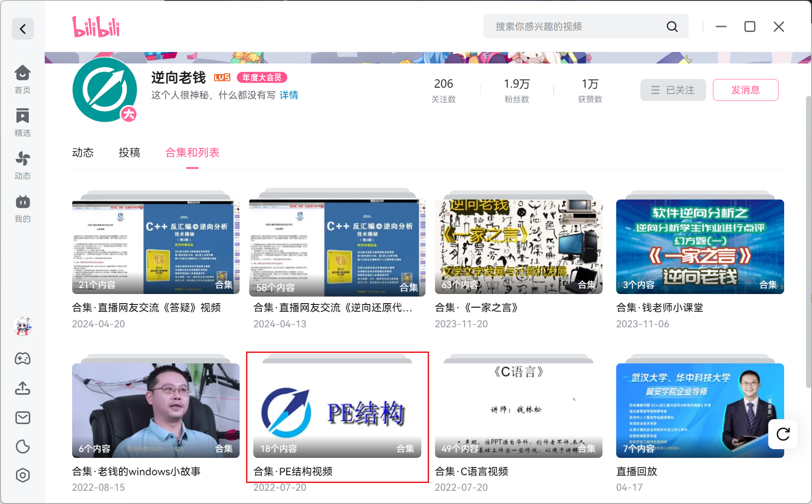Screen dimensions: 812x504
Task: Toggle dark mode moon icon
Action: 22,446
